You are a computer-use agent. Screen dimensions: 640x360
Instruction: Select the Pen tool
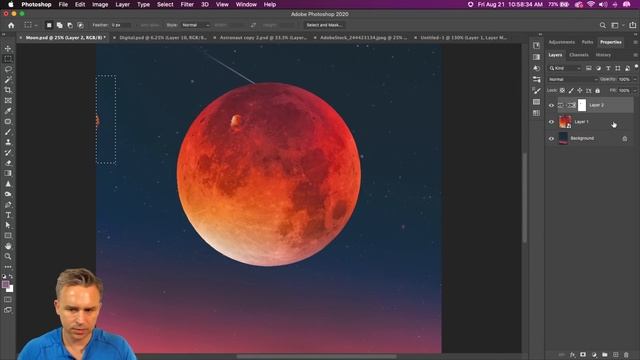pyautogui.click(x=8, y=204)
